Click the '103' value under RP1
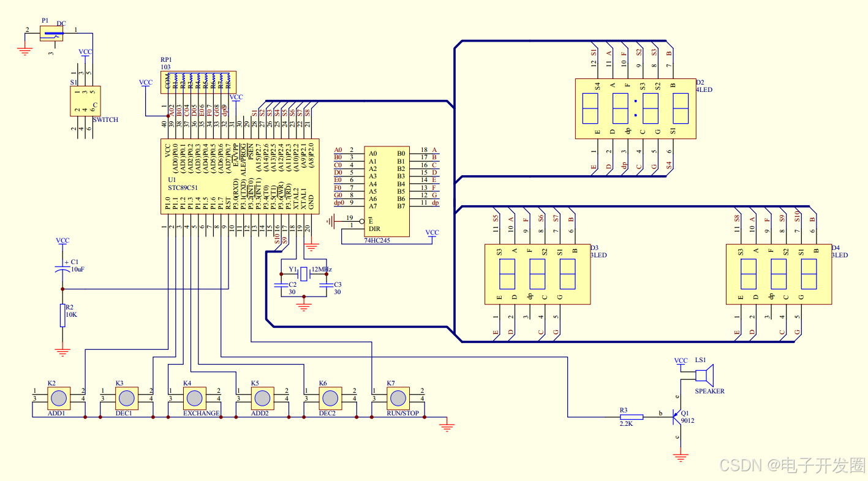 point(165,67)
